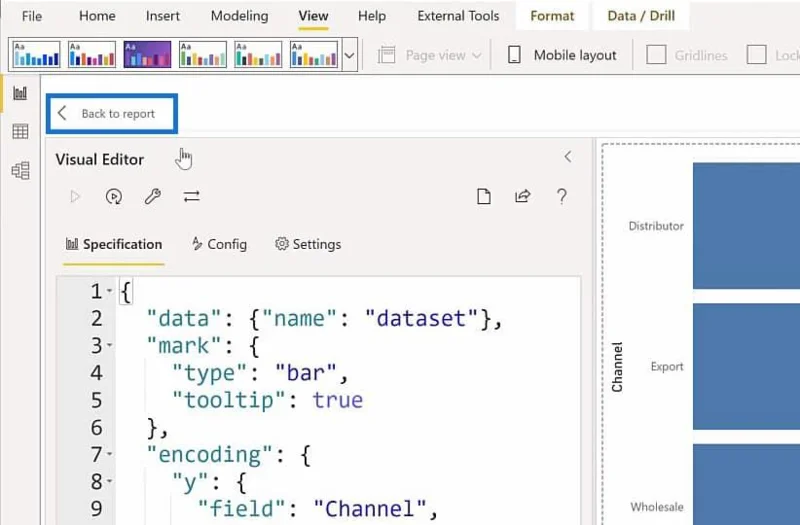Image resolution: width=800 pixels, height=525 pixels.
Task: Click line number 6 in the gutter
Action: click(96, 427)
